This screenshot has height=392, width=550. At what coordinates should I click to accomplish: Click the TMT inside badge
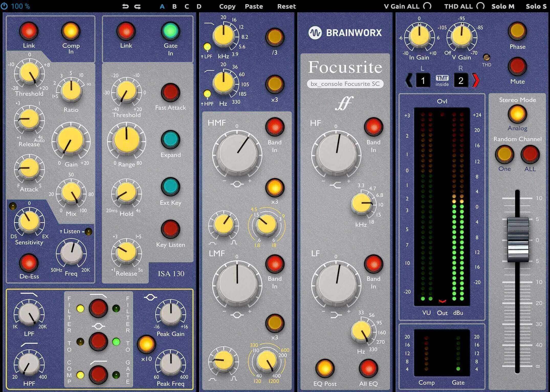pos(442,81)
